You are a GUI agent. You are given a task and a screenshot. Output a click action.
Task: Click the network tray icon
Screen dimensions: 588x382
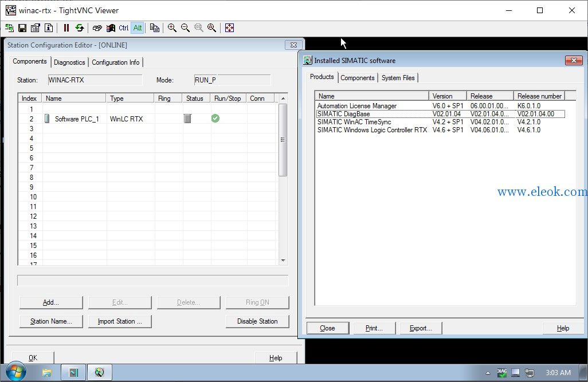530,373
